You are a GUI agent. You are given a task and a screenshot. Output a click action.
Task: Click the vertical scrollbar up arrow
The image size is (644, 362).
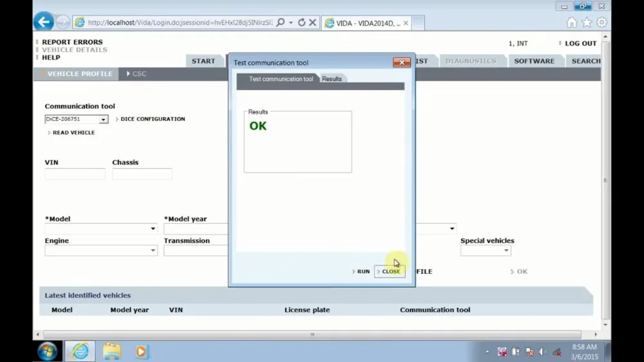[x=605, y=37]
